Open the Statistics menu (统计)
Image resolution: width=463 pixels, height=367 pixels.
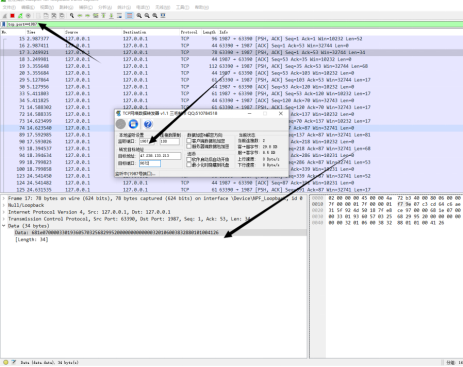tap(124, 7)
